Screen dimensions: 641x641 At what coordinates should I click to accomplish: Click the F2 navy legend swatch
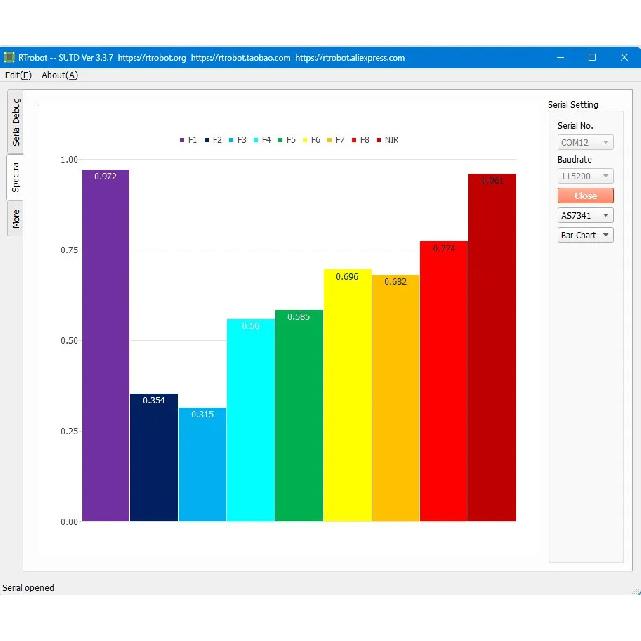click(x=207, y=140)
